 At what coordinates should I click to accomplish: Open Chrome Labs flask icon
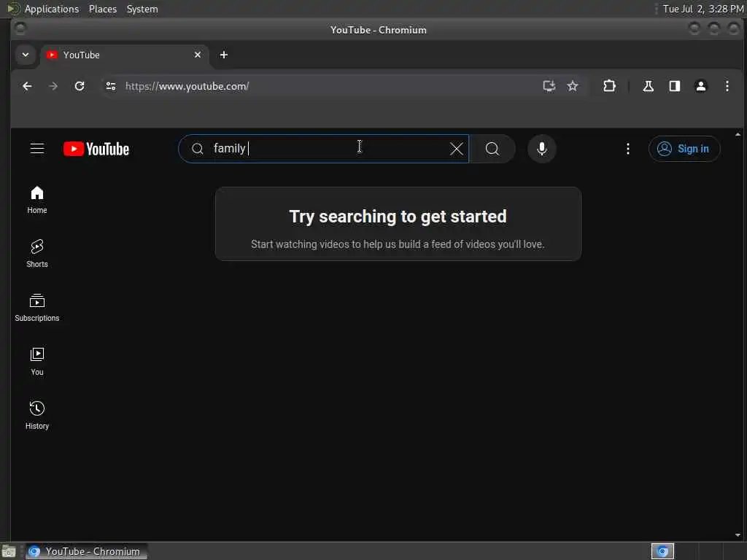click(x=648, y=86)
